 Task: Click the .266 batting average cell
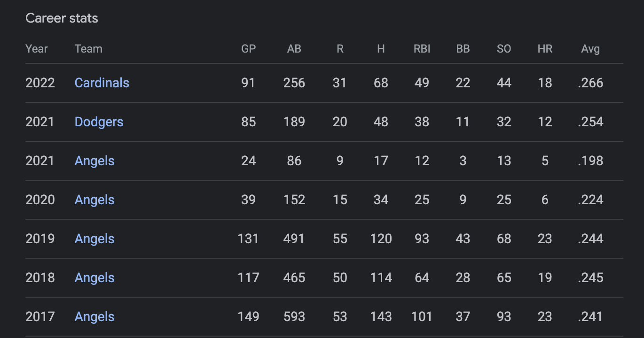[590, 83]
